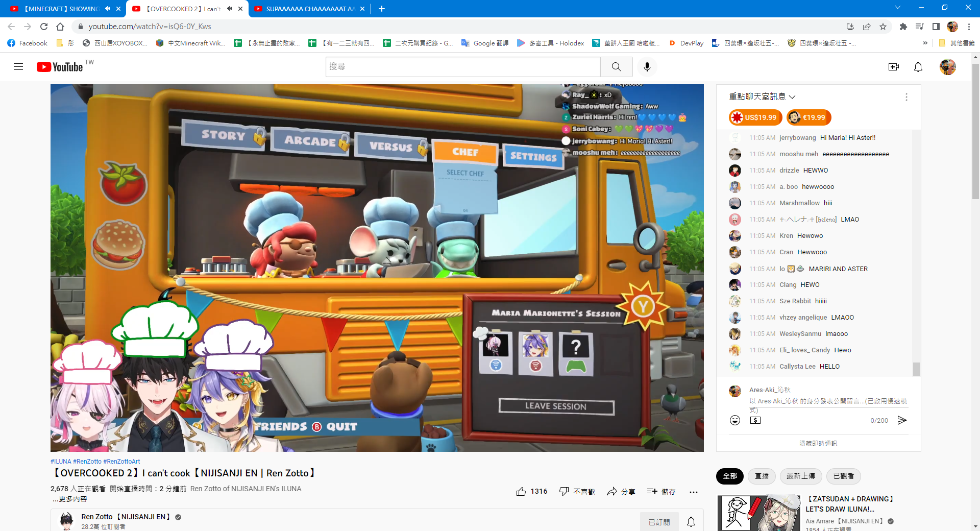This screenshot has height=531, width=980.
Task: Hide live chat via 隱藏即時通訊
Action: click(x=818, y=443)
